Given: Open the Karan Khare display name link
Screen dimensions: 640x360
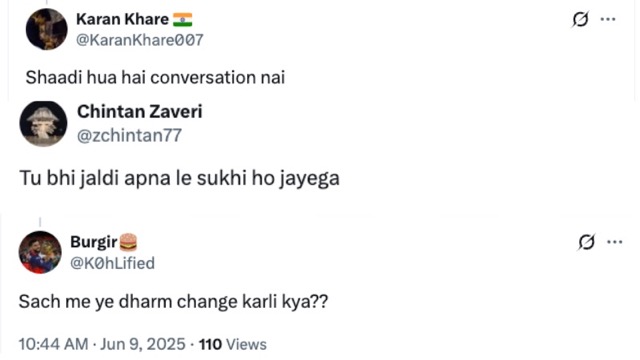Looking at the screenshot, I should click(122, 19).
